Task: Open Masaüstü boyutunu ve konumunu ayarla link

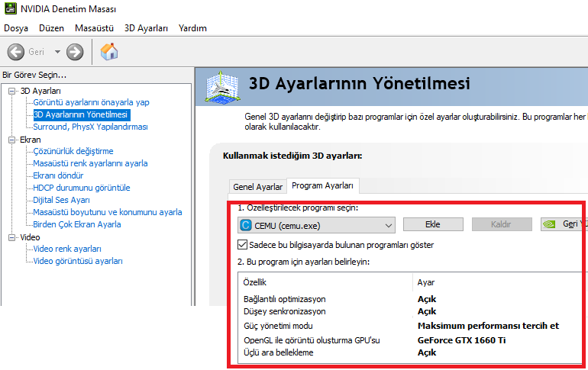Action: tap(108, 212)
